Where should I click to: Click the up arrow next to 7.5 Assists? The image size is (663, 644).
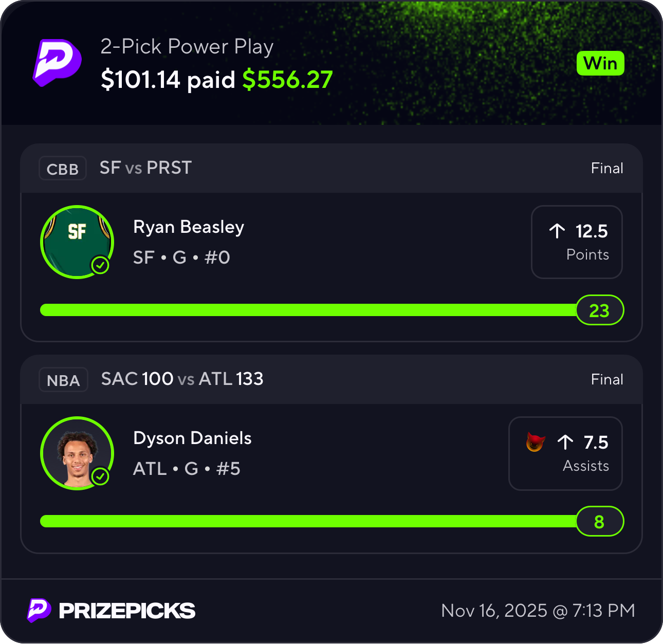565,443
